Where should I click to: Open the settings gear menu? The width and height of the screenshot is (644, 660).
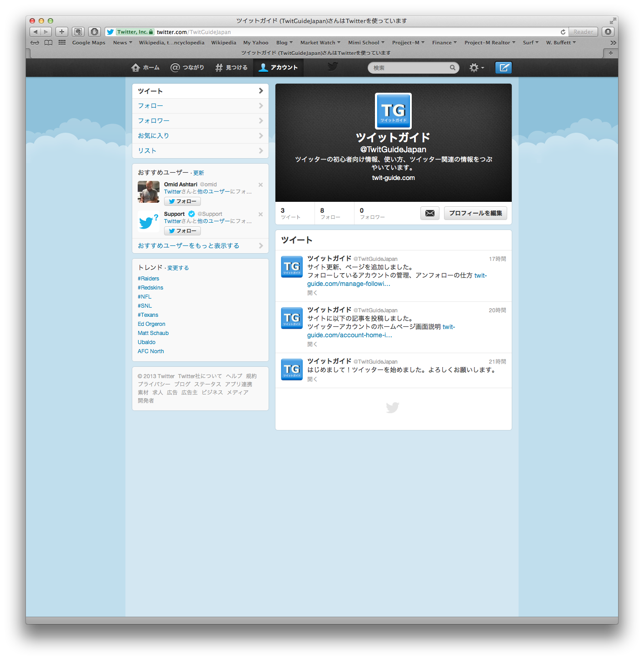tap(476, 68)
